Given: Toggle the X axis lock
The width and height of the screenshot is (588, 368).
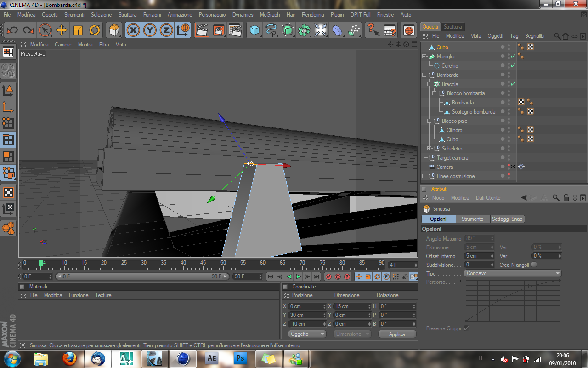Looking at the screenshot, I should coord(133,30).
